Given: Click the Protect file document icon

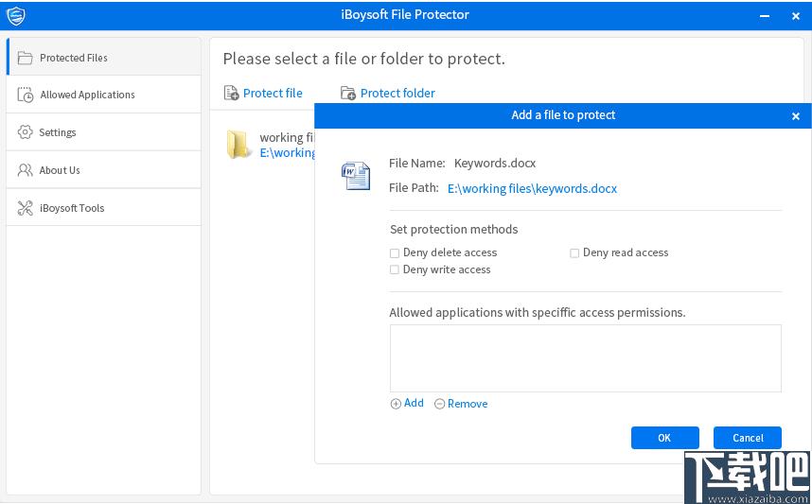Looking at the screenshot, I should [231, 93].
